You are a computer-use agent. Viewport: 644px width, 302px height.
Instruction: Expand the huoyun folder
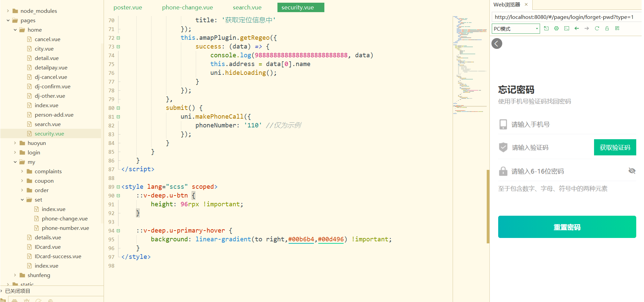(15, 143)
